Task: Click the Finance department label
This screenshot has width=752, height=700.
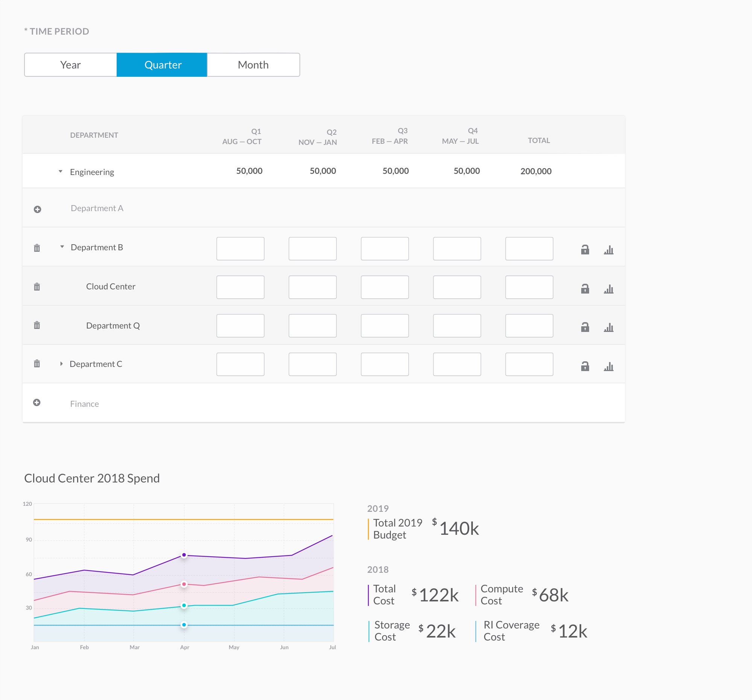Action: coord(84,404)
